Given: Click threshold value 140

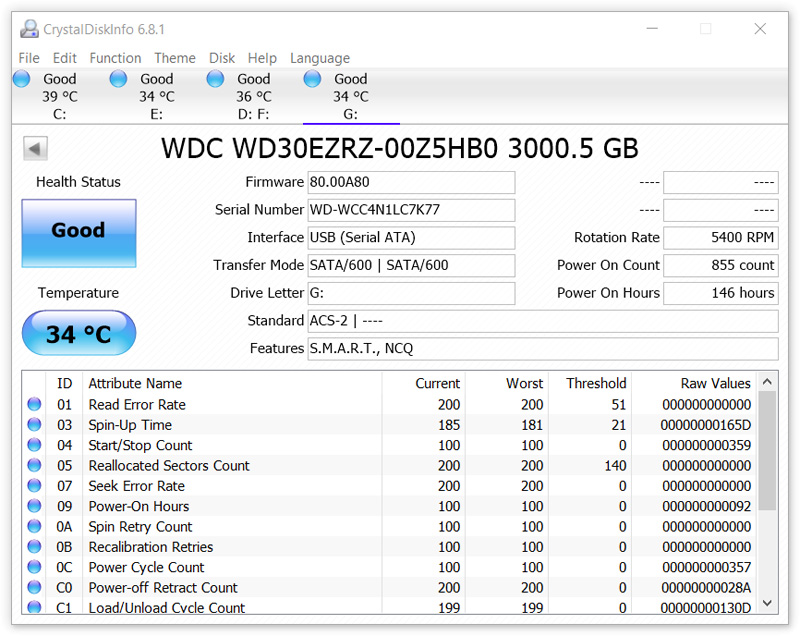Looking at the screenshot, I should [x=615, y=466].
